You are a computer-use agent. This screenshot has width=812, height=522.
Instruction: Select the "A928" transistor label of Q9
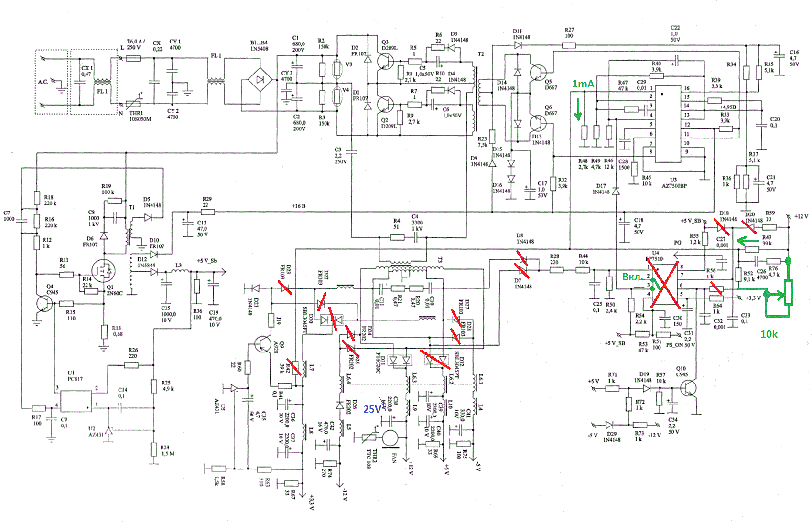[x=276, y=347]
